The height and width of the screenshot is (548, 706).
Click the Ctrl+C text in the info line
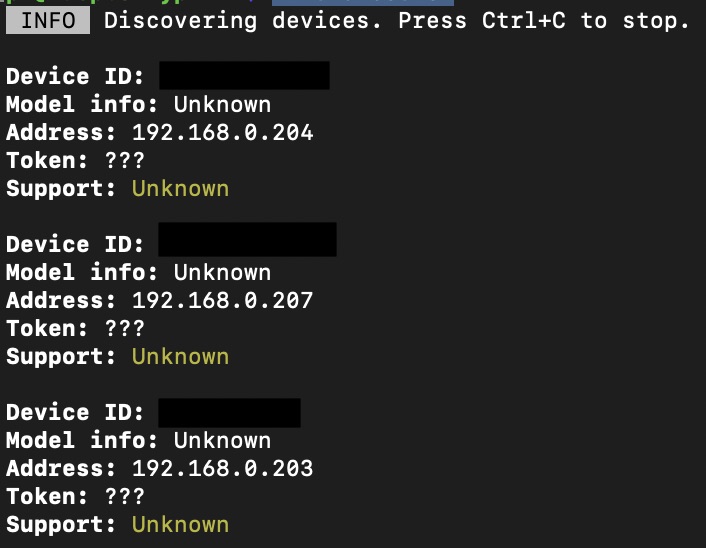click(524, 21)
